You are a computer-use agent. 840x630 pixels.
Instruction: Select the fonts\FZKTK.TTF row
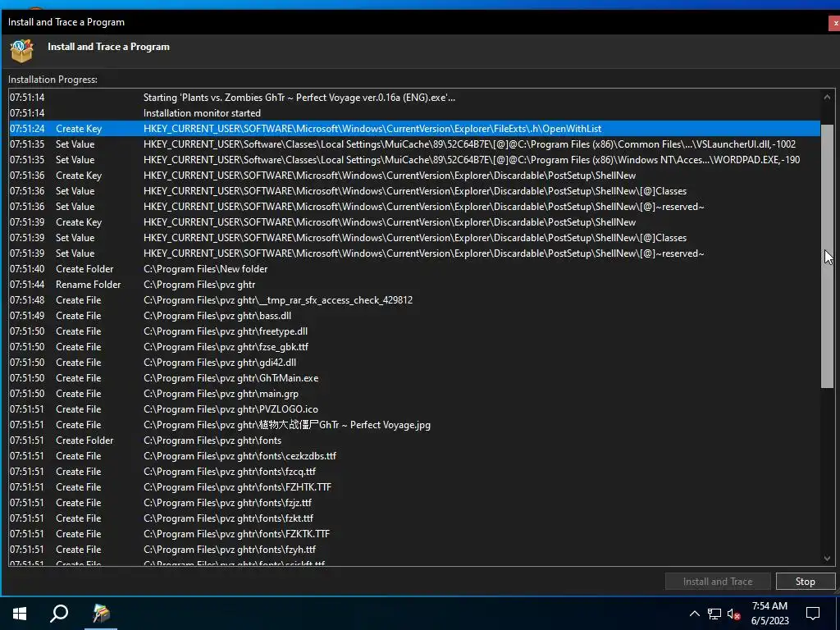414,533
